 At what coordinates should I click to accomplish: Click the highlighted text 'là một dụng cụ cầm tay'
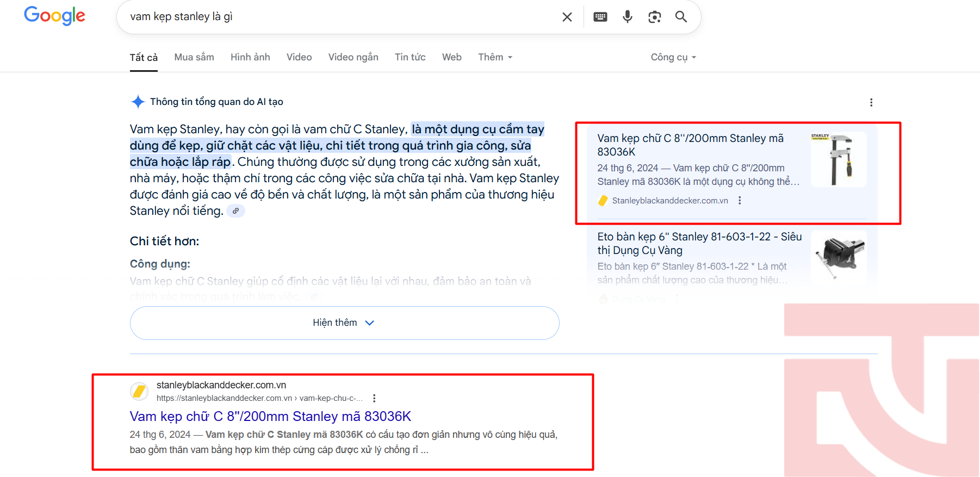(478, 129)
